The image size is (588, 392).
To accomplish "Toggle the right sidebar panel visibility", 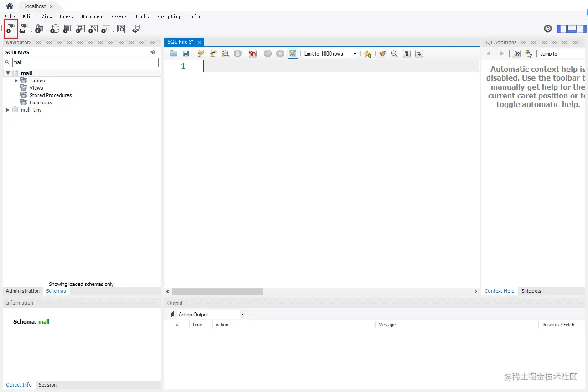I will [x=582, y=29].
